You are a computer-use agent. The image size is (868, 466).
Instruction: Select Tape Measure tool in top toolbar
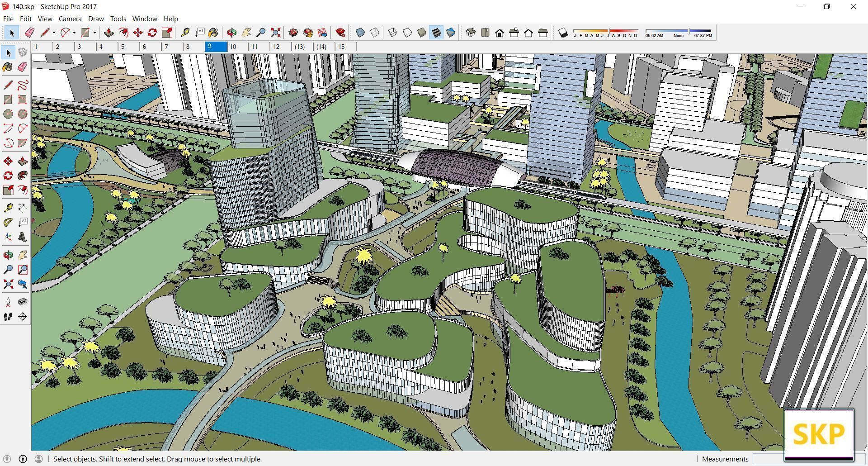[x=185, y=33]
